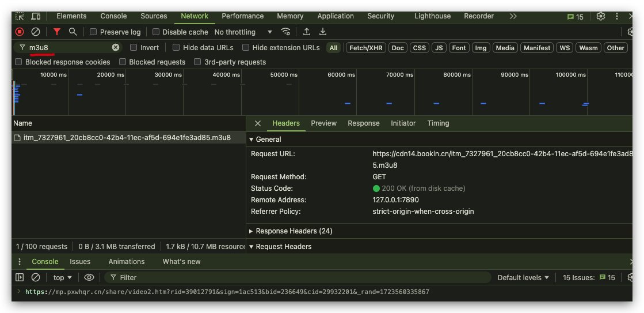Filter requests by Fetch/XHR
This screenshot has width=644, height=313.
(x=365, y=48)
